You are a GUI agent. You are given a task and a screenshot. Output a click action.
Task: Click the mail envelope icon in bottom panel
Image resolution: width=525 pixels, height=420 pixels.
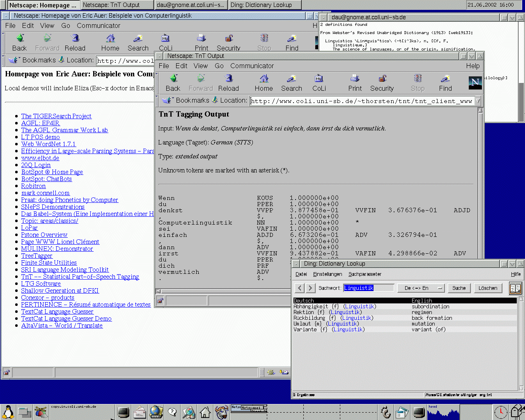click(x=140, y=412)
